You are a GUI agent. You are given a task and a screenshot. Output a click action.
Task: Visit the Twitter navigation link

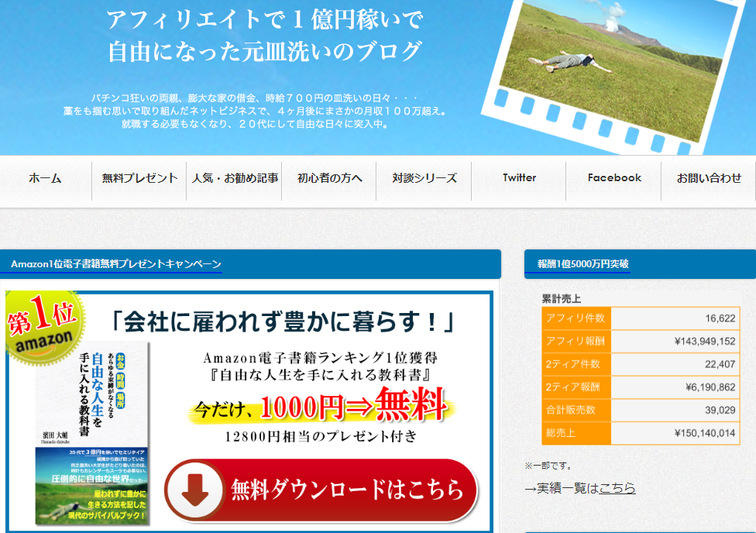pyautogui.click(x=519, y=178)
